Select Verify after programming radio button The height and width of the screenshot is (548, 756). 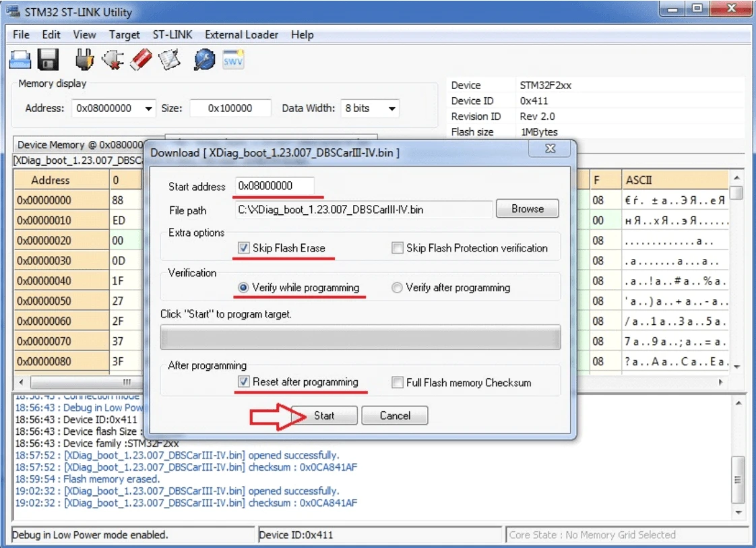(x=397, y=288)
